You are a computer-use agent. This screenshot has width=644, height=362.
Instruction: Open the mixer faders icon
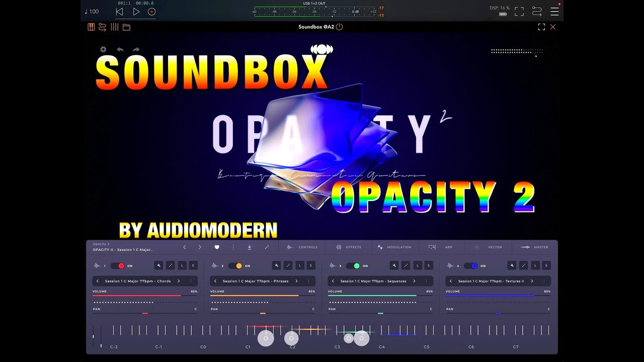pos(115,27)
